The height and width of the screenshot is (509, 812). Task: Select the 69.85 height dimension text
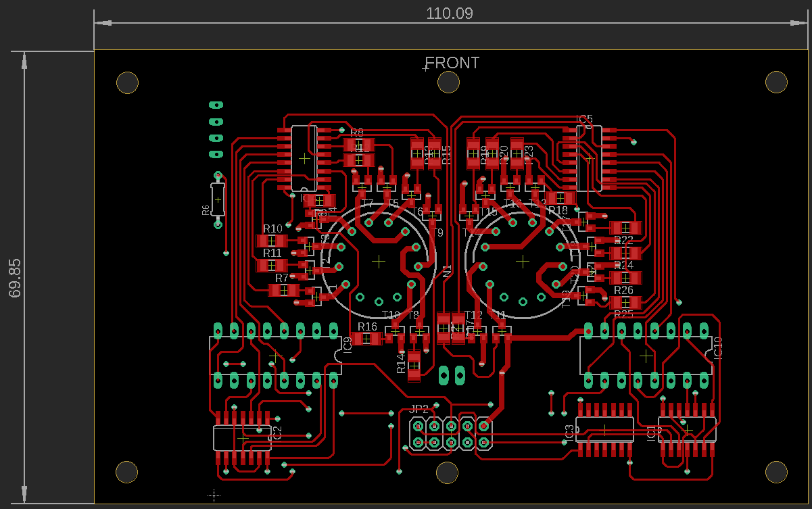click(16, 278)
